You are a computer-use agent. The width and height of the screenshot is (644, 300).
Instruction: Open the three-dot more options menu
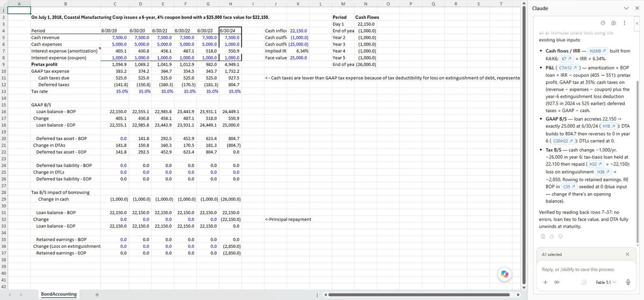coord(624,24)
